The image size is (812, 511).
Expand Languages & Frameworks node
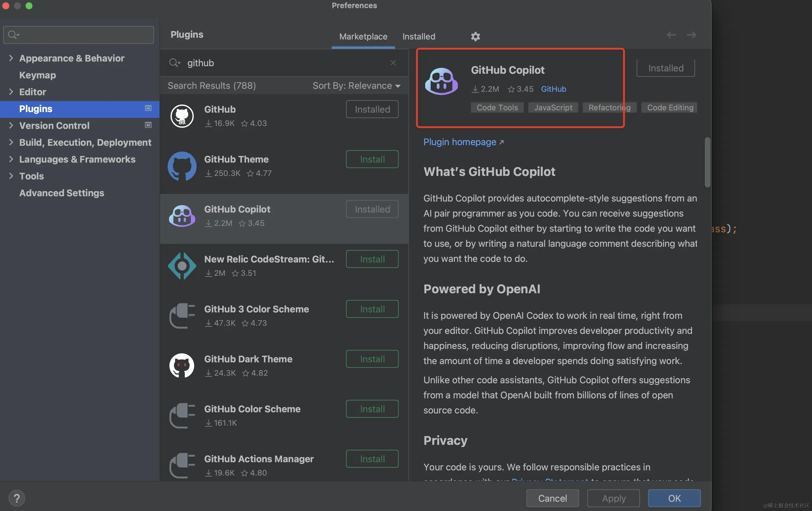click(11, 159)
